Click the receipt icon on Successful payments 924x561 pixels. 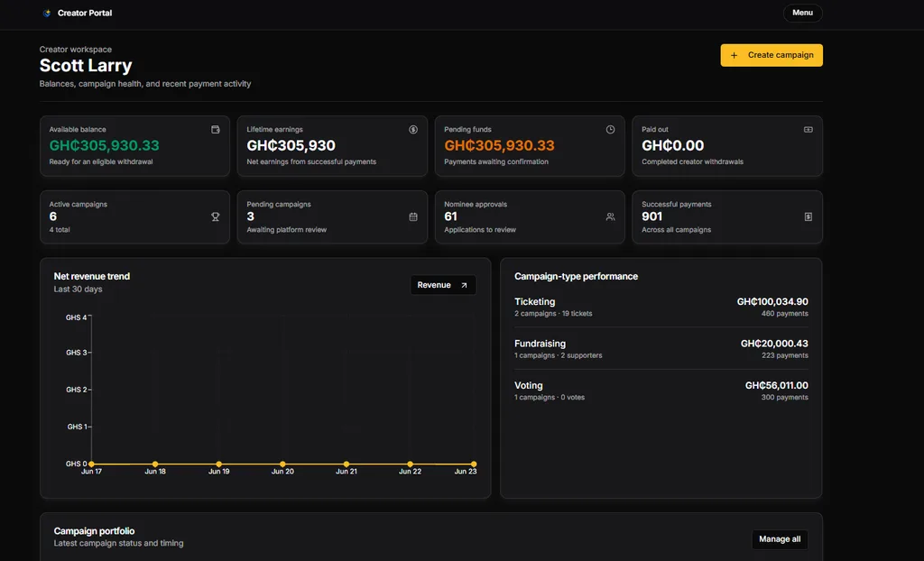pyautogui.click(x=808, y=216)
